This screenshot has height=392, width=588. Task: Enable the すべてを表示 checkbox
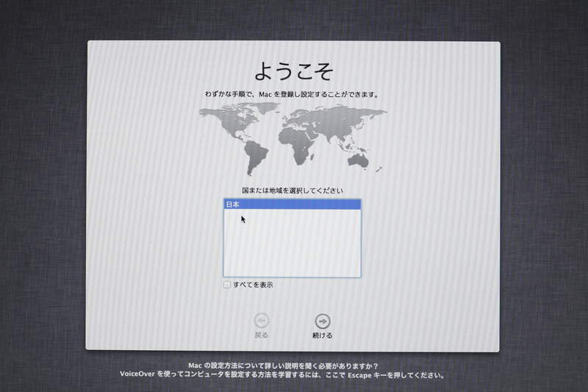(x=227, y=285)
